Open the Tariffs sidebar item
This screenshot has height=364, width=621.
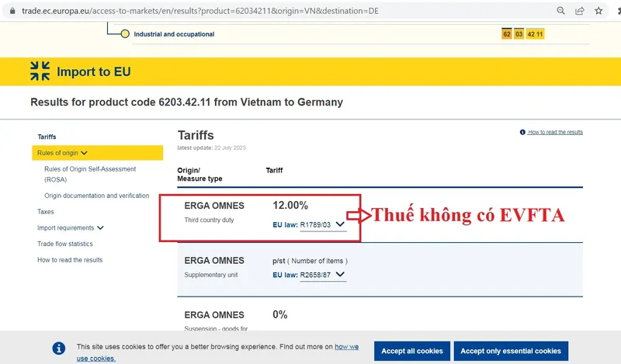[x=47, y=137]
